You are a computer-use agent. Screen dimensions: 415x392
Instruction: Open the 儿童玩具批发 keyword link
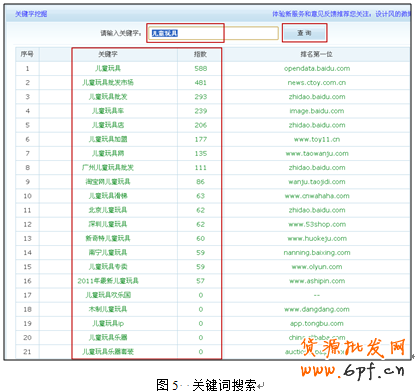(x=108, y=97)
